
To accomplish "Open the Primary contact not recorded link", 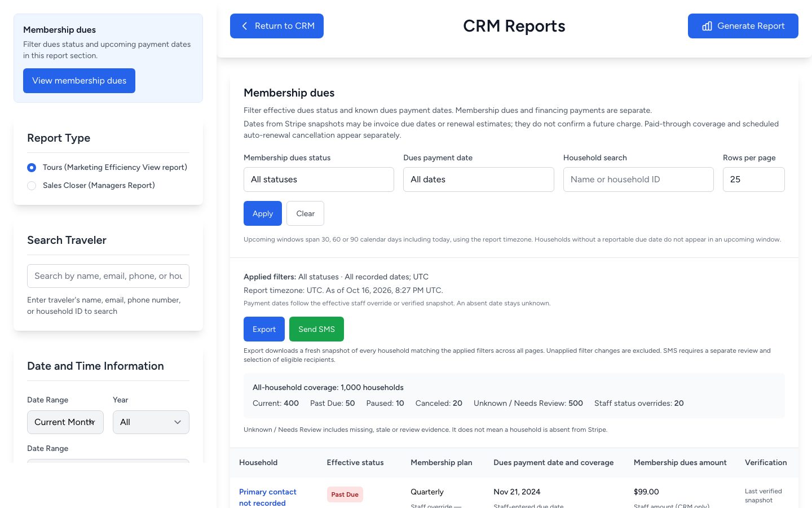I will point(268,497).
